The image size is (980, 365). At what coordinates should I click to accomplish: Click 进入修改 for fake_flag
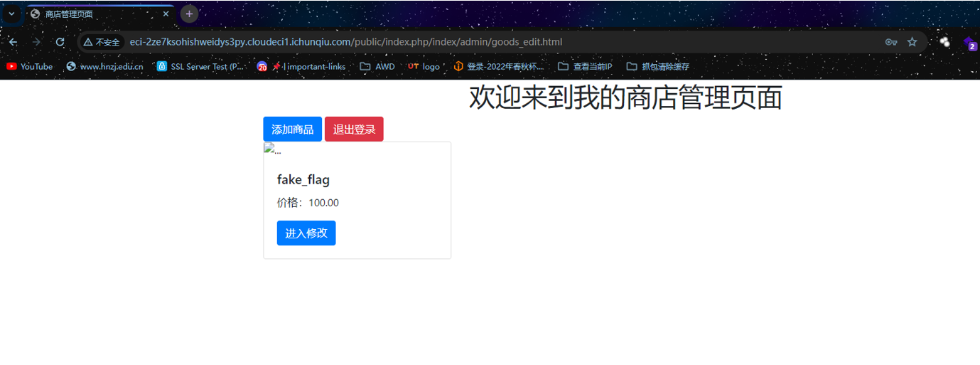tap(306, 233)
